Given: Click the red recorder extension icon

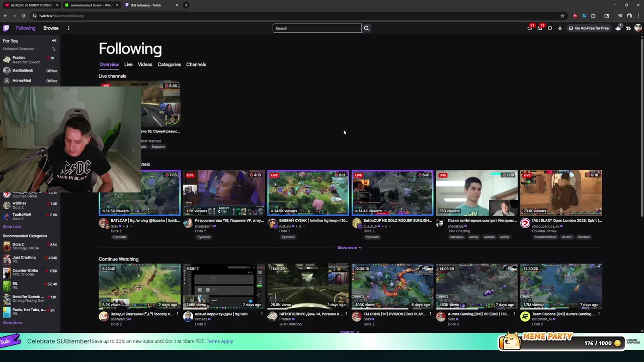Looking at the screenshot, I should pos(575,16).
